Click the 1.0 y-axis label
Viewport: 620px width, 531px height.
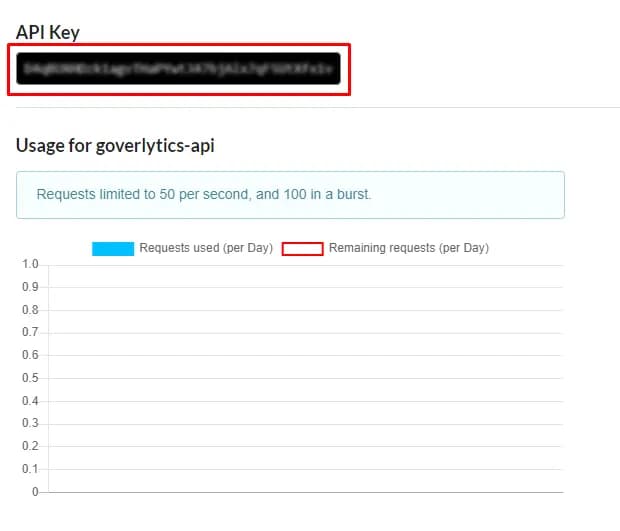pyautogui.click(x=30, y=265)
